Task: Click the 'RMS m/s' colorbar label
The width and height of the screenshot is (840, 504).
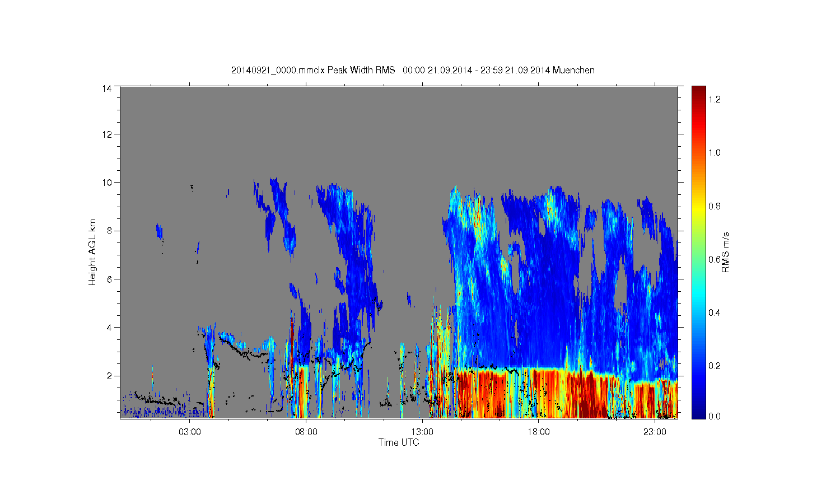Action: click(725, 252)
